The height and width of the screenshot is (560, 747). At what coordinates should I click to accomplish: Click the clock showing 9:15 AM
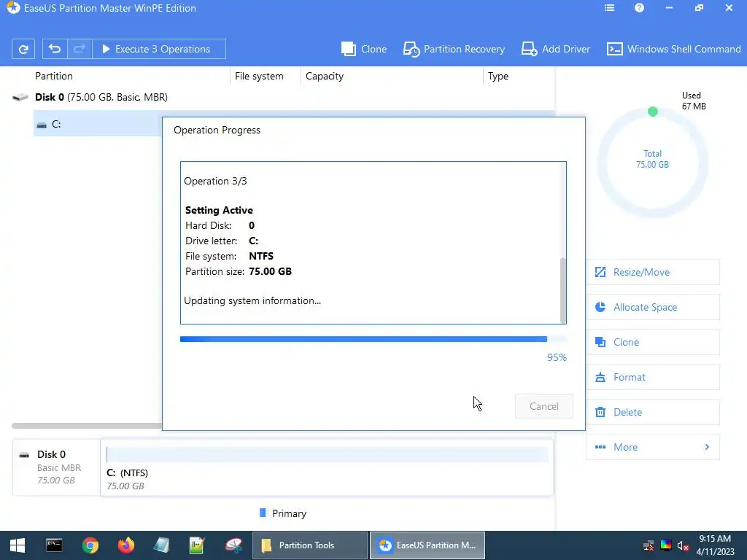click(715, 539)
